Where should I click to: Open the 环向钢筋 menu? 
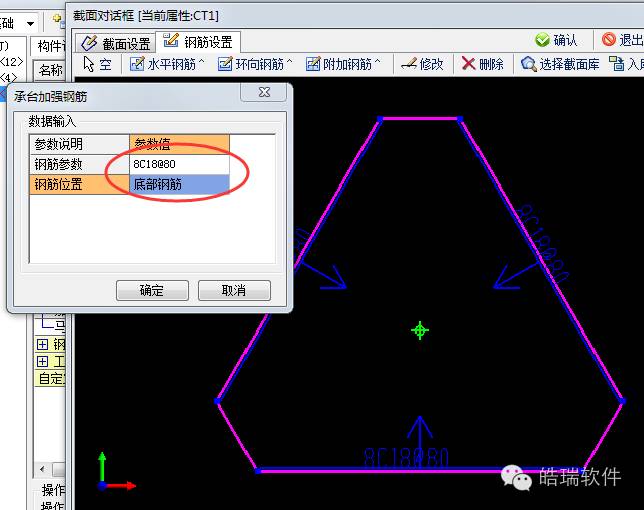(x=255, y=64)
